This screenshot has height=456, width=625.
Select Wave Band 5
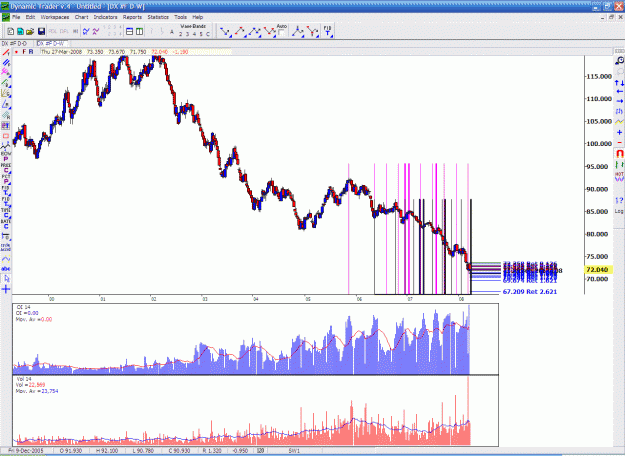pos(201,34)
